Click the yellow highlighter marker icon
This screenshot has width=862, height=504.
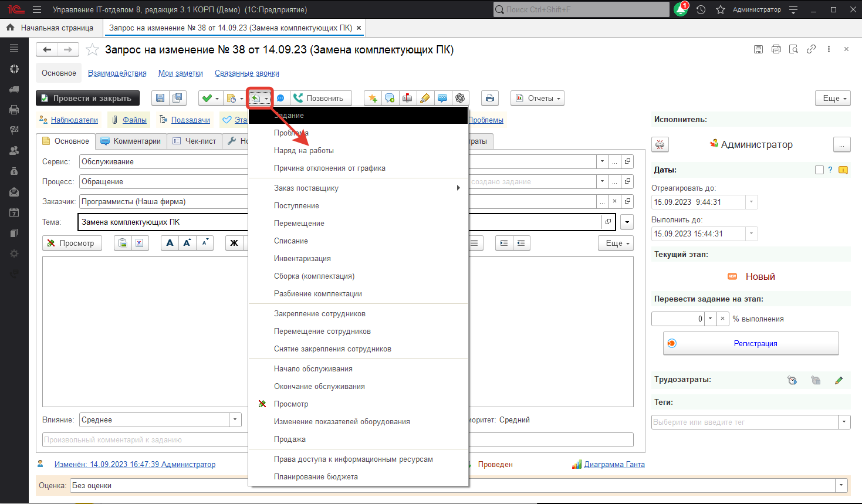(x=425, y=99)
